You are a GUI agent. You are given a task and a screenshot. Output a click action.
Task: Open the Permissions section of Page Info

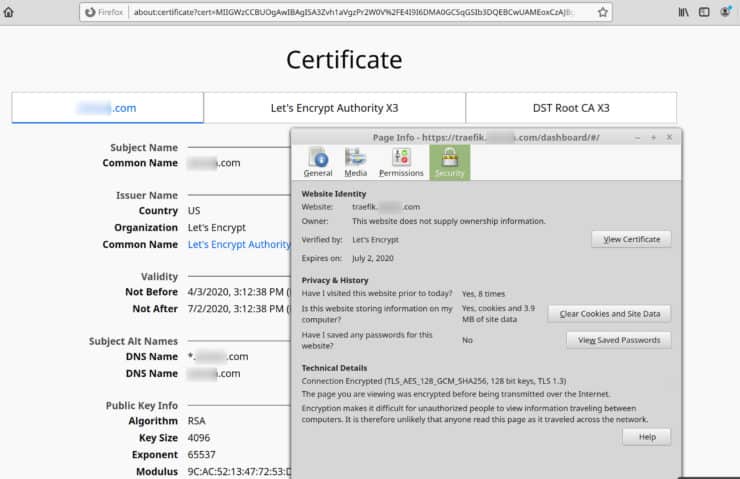coord(401,162)
